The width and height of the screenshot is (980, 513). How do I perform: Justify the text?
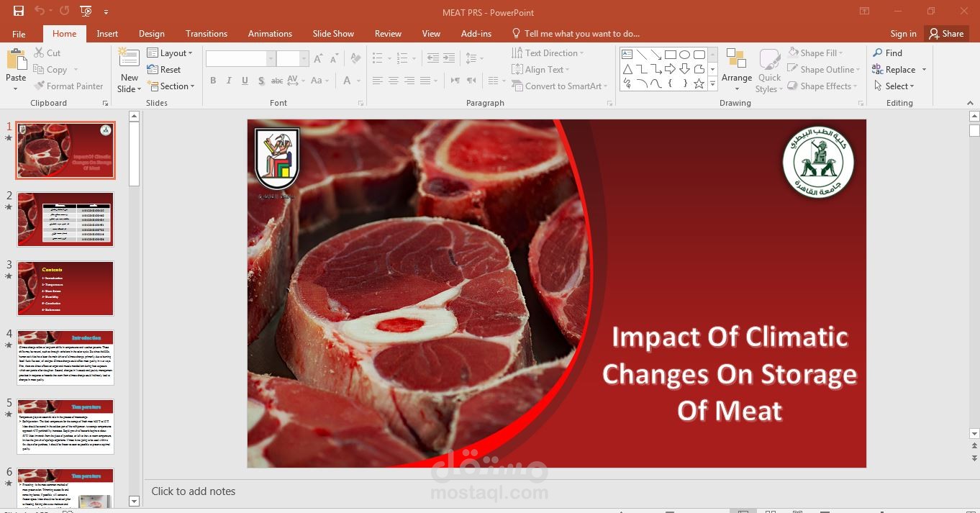coord(425,81)
